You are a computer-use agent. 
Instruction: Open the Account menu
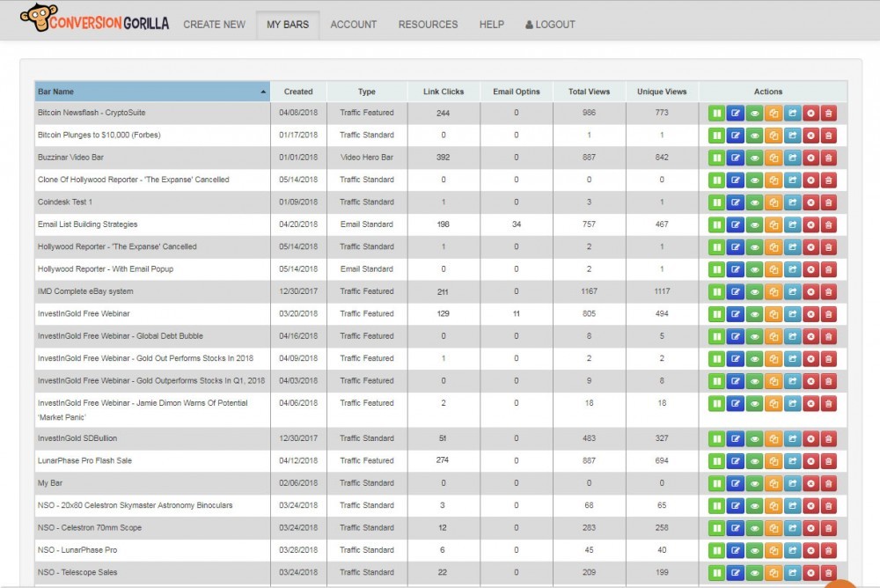[354, 25]
